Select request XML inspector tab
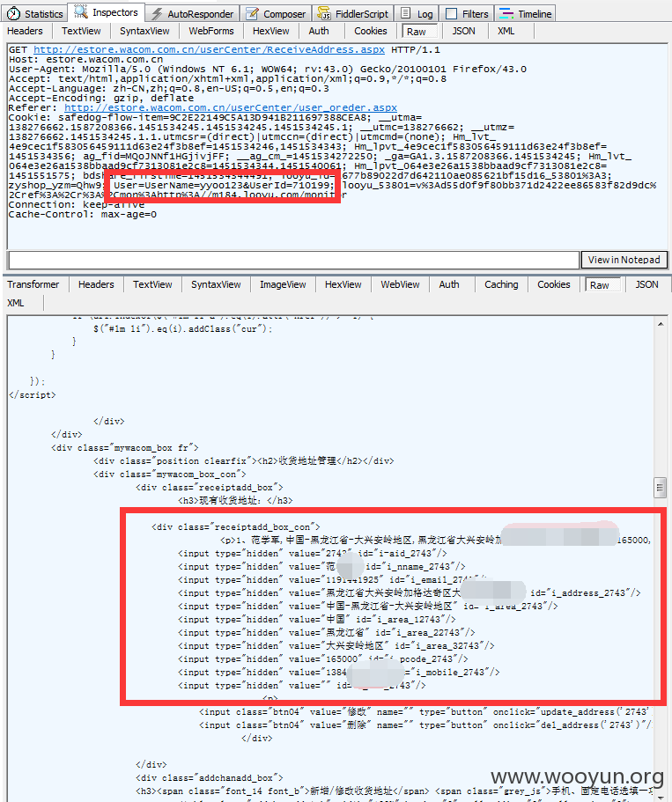This screenshot has height=802, width=672. [x=506, y=31]
